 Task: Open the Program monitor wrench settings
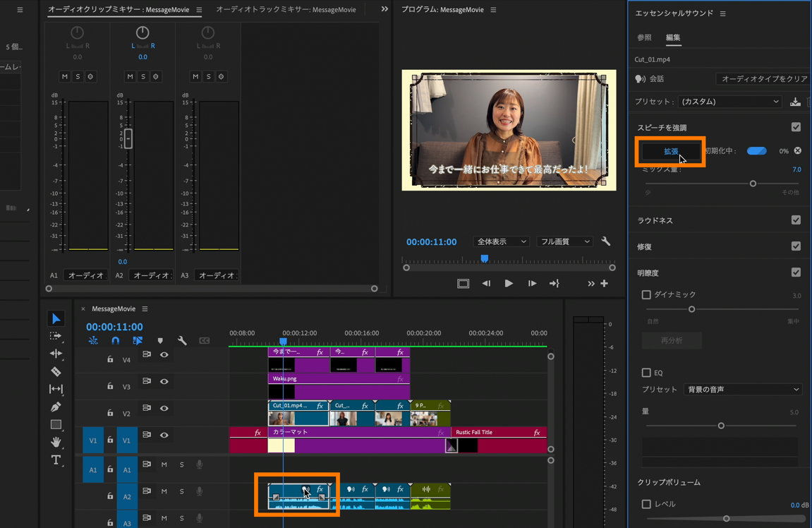tap(606, 241)
